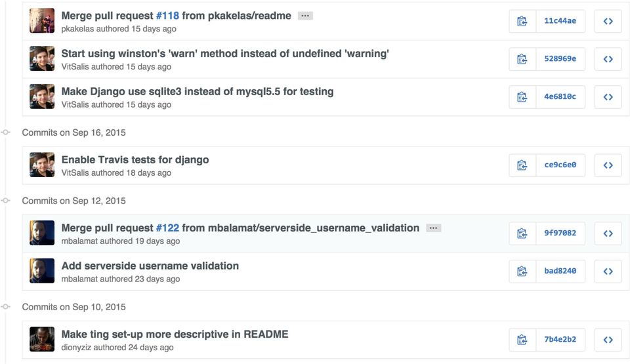Browse code icon for commit 9f97082

pyautogui.click(x=608, y=233)
